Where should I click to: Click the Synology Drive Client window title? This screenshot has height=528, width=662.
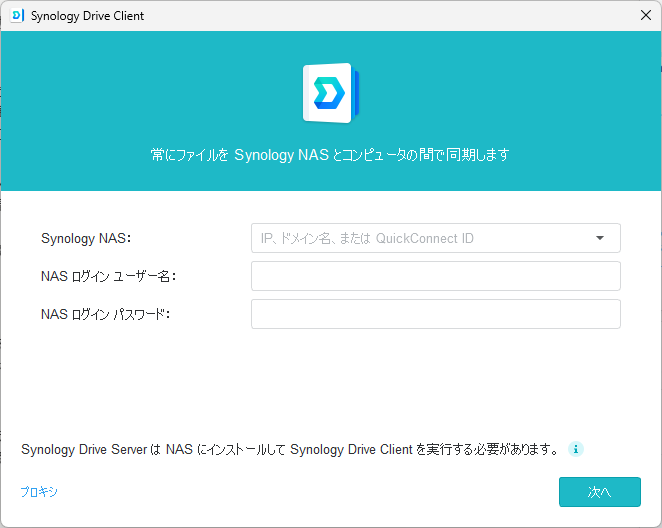click(87, 16)
